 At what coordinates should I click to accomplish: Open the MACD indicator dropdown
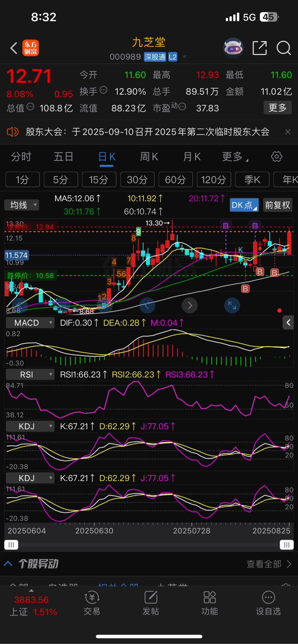30,323
